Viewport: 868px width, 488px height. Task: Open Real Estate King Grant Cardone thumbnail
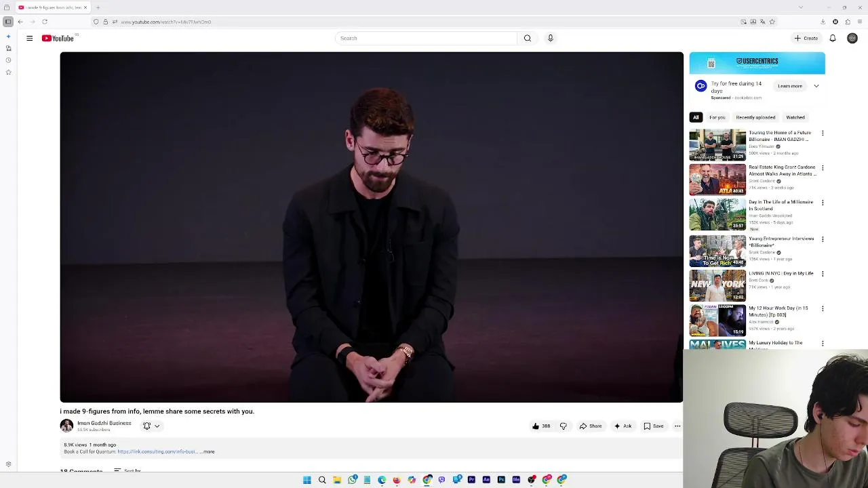717,179
